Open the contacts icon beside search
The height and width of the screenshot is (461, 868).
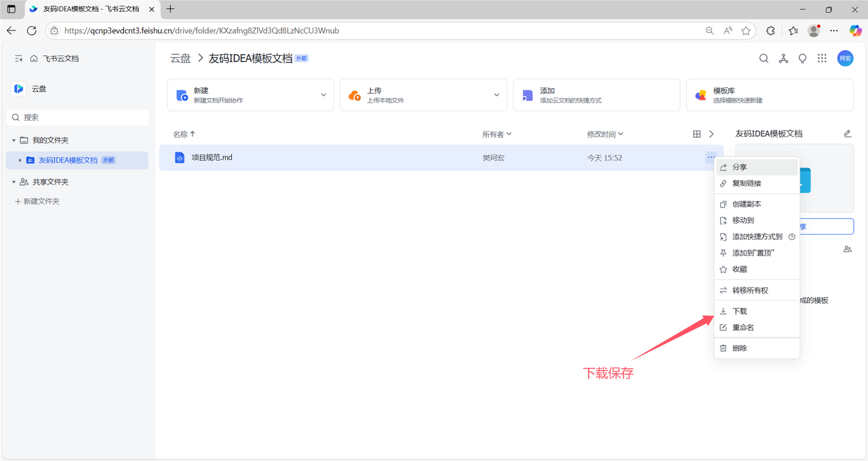click(x=783, y=58)
